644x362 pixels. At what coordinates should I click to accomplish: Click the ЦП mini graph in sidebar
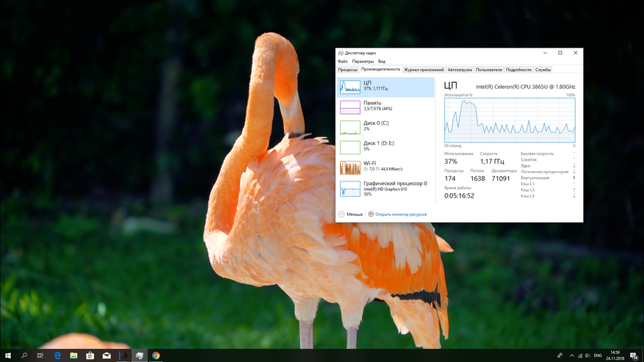click(350, 87)
